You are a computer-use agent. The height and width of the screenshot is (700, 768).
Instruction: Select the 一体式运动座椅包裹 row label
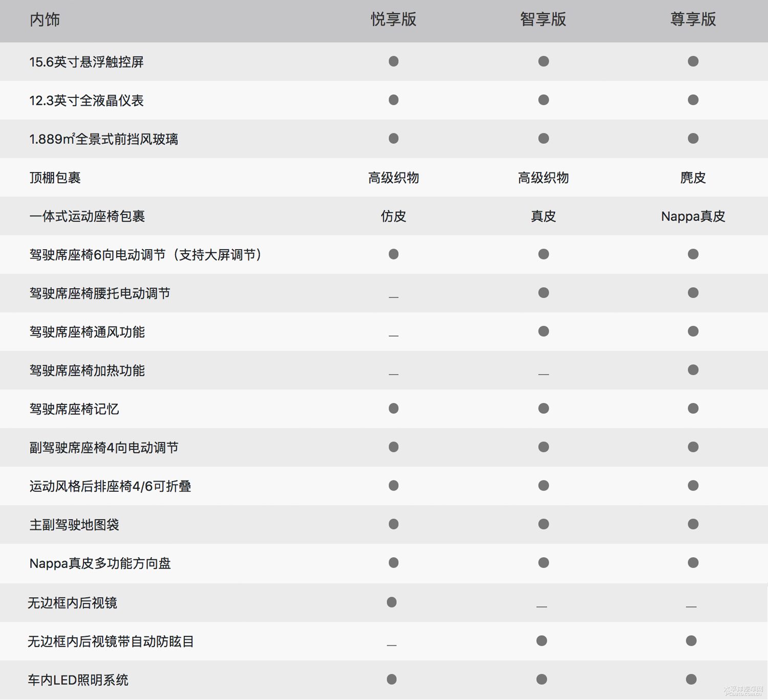[x=87, y=216]
